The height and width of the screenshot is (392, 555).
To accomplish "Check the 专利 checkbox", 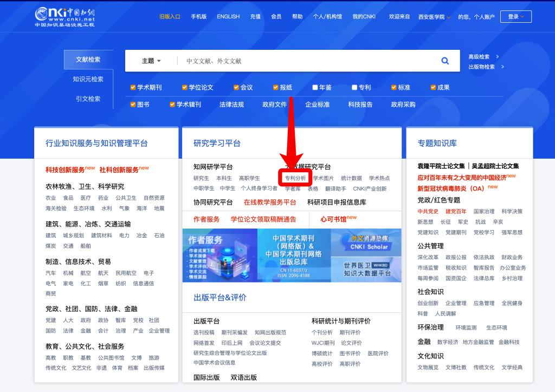I will [x=354, y=87].
